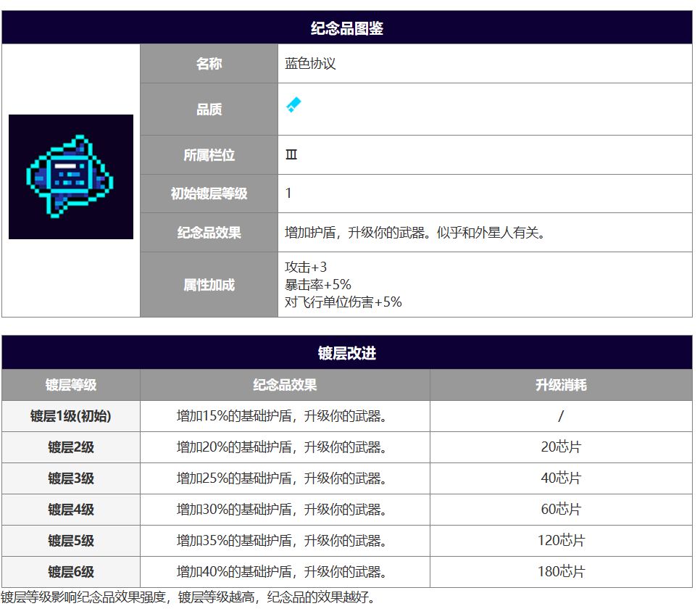Click the 增加35%的基础护盾 effect cell
The width and height of the screenshot is (700, 614).
tap(285, 541)
